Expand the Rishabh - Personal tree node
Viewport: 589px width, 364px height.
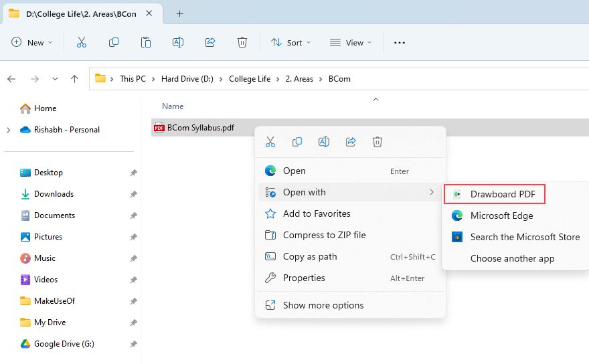pos(9,130)
